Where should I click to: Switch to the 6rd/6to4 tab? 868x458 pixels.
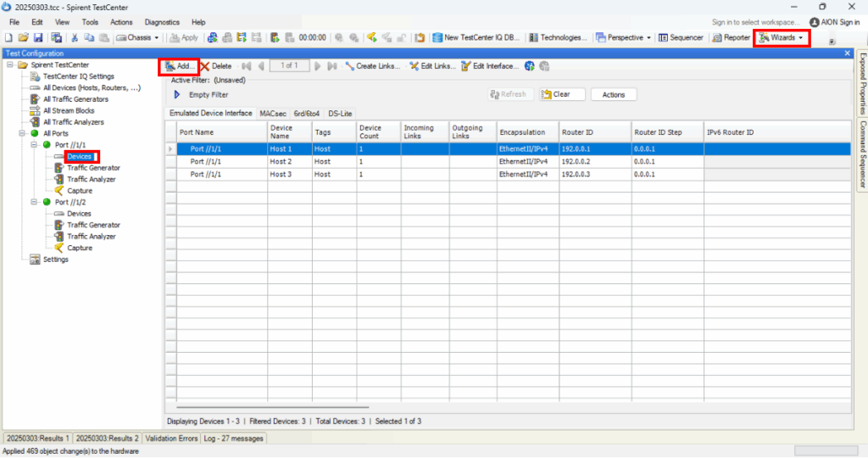[307, 114]
